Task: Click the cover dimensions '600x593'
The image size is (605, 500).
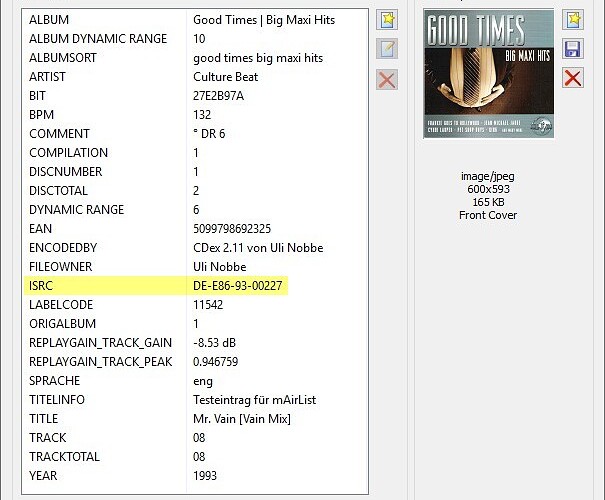Action: pos(488,189)
